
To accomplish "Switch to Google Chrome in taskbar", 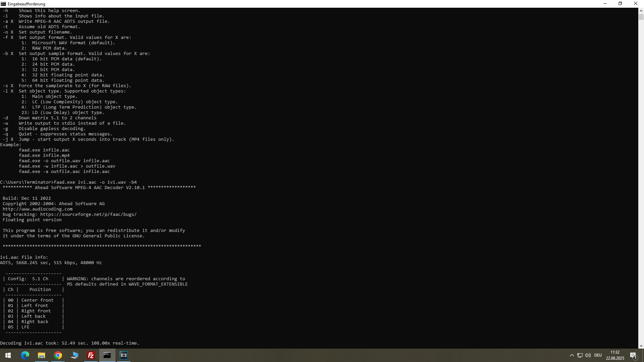I will tap(58, 355).
